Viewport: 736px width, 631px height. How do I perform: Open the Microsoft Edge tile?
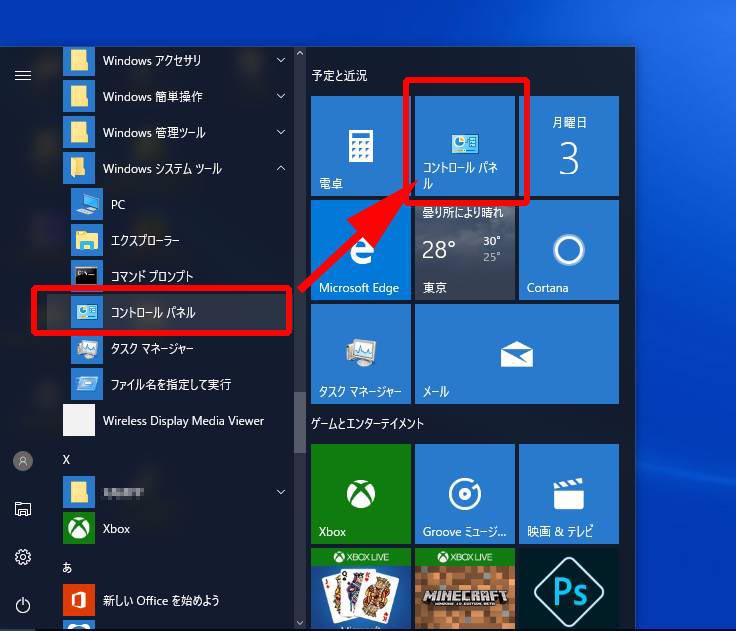pos(360,250)
